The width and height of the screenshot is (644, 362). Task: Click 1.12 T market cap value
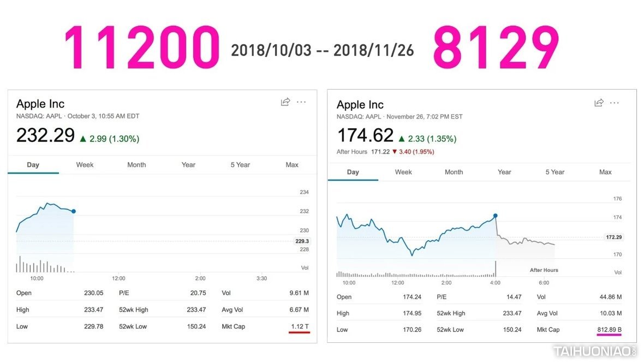click(x=299, y=327)
